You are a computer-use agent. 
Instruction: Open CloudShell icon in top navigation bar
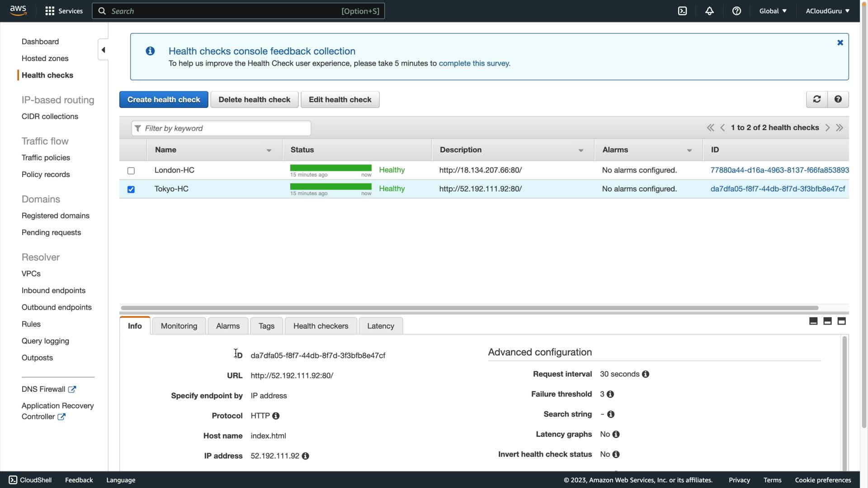coord(682,11)
